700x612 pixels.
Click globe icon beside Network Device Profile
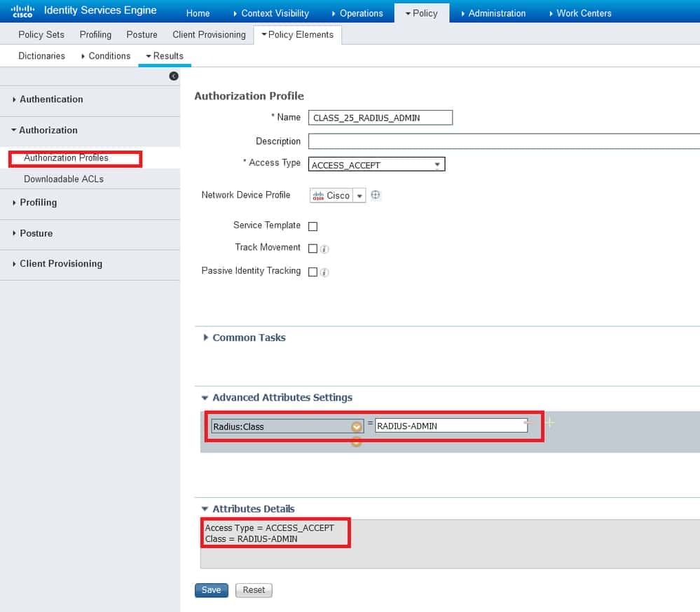tap(376, 195)
